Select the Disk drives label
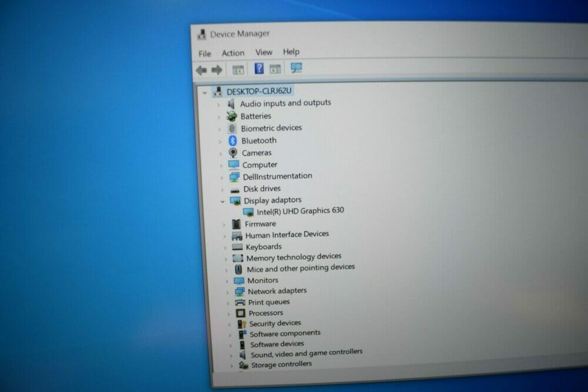588x392 pixels. pos(262,189)
